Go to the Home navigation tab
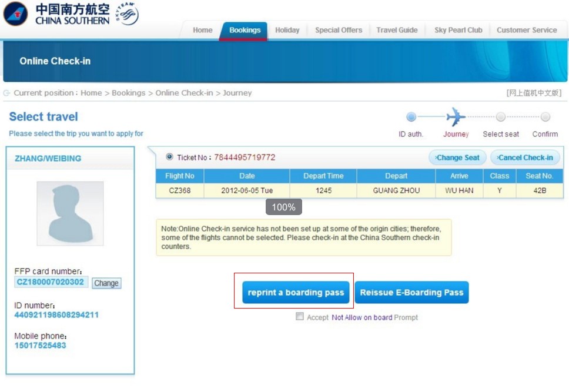 pos(202,31)
